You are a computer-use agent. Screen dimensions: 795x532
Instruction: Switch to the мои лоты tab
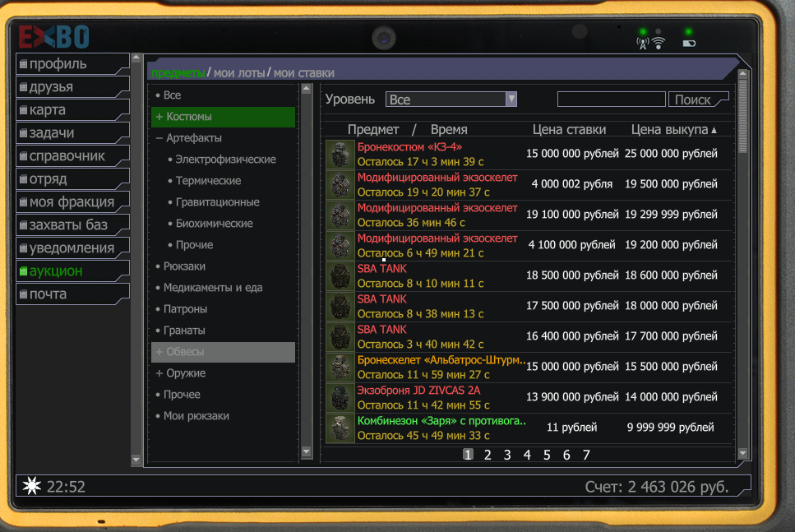(x=239, y=73)
